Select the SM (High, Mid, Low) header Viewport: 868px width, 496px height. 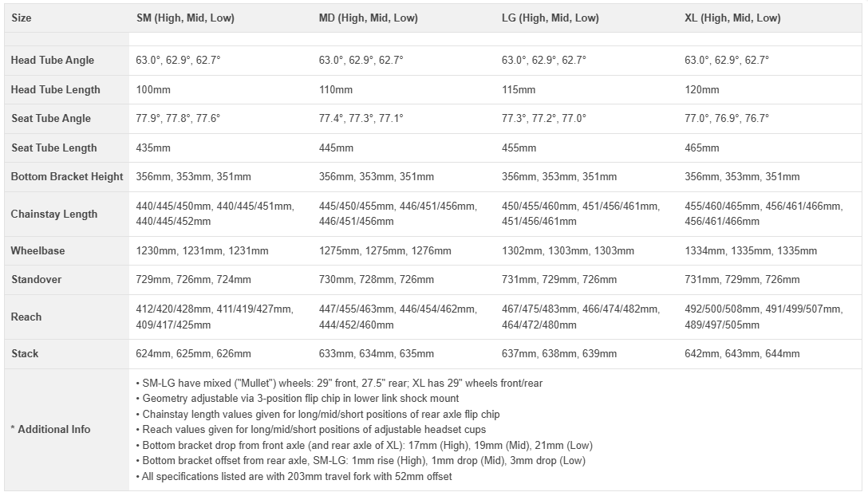click(x=185, y=18)
